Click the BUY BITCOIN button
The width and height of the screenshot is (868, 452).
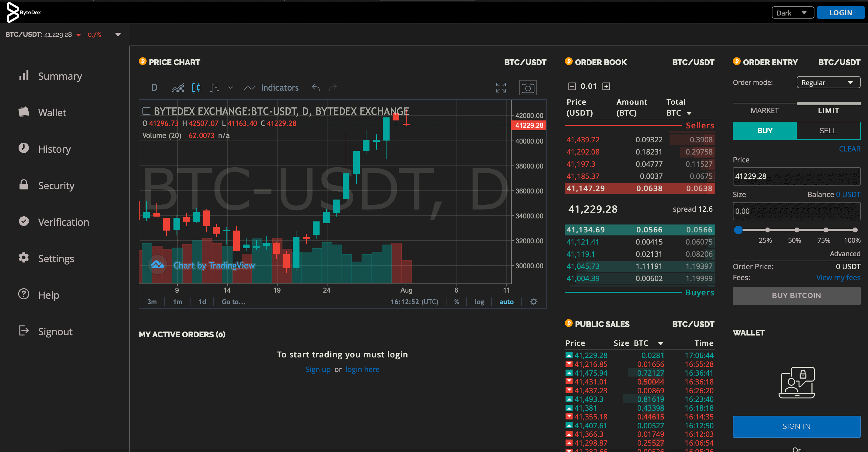[x=796, y=296]
